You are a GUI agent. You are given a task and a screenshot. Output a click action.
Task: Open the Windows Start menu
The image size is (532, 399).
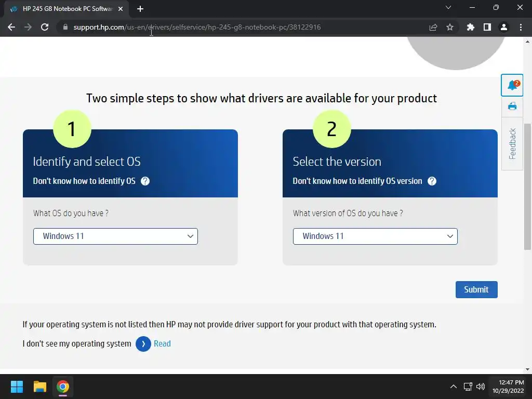pyautogui.click(x=17, y=387)
